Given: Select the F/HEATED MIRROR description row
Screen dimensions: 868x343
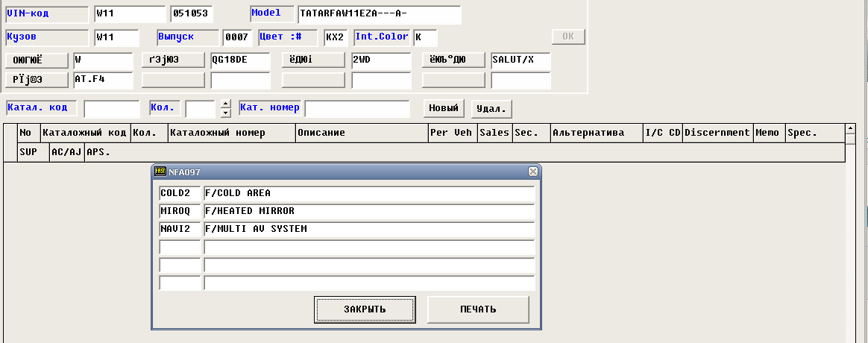Looking at the screenshot, I should click(x=368, y=212).
